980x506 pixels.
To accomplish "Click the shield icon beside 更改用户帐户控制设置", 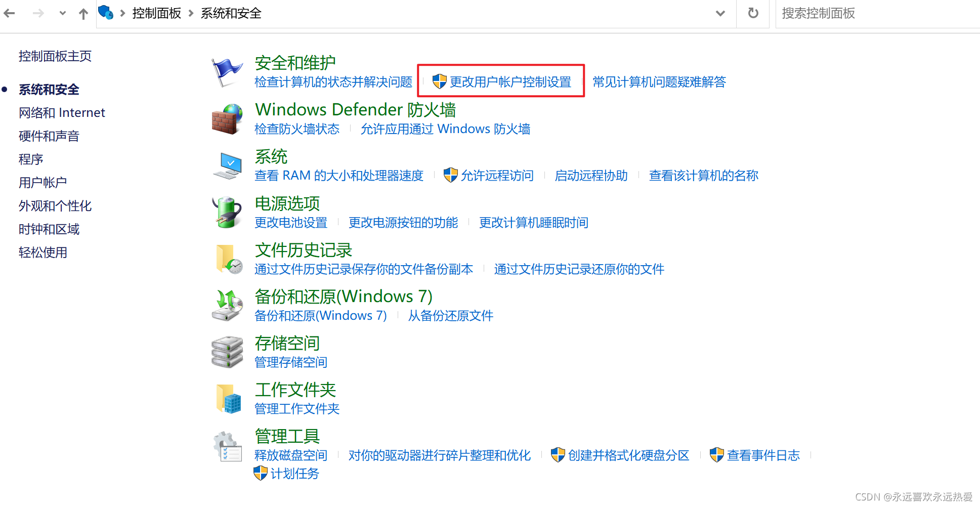I will [439, 81].
